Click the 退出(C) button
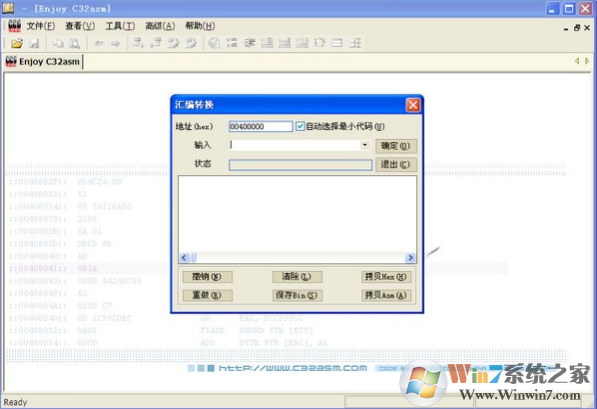This screenshot has height=409, width=597. point(396,165)
